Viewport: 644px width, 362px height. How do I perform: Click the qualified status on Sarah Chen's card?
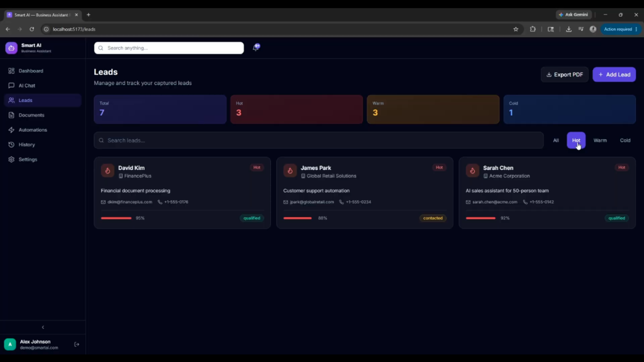click(616, 218)
